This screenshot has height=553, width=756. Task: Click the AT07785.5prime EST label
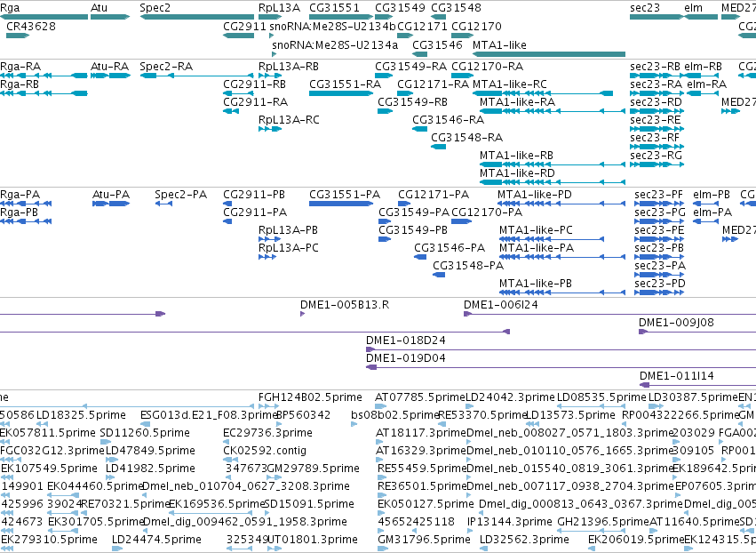pos(420,397)
